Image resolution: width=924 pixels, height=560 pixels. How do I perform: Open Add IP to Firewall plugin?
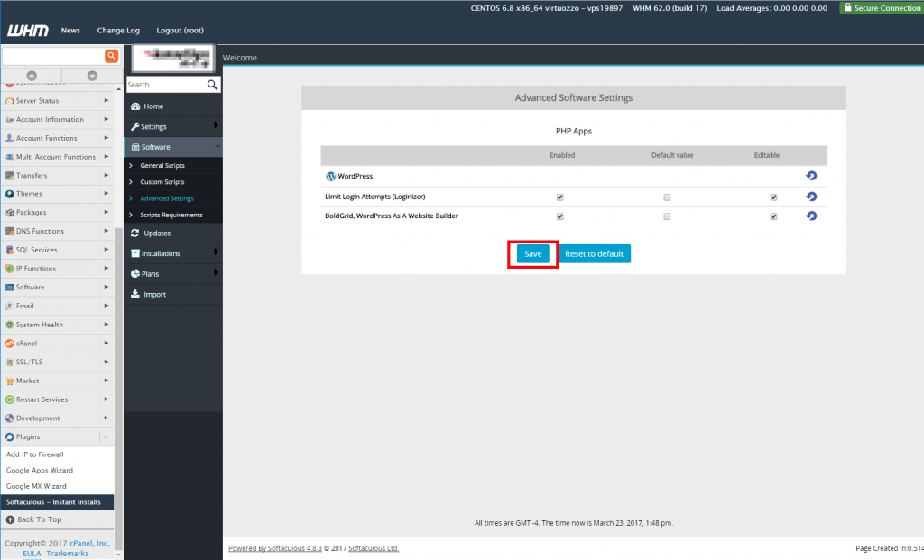pos(35,454)
